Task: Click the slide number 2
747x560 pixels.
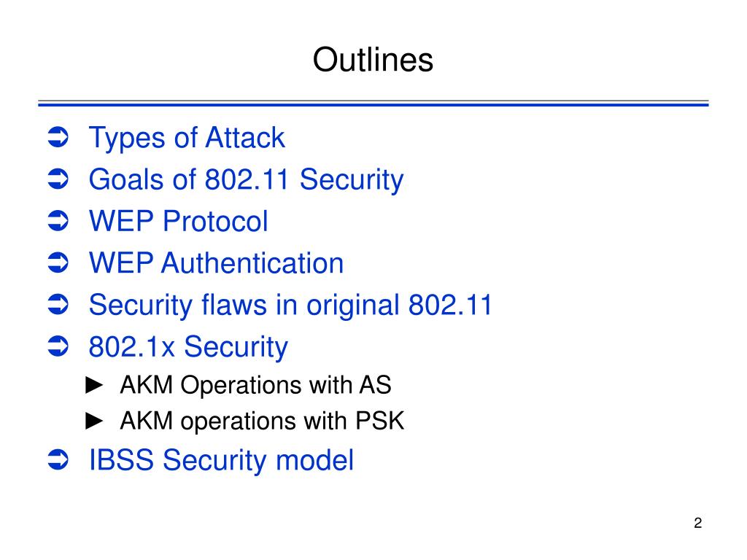Action: (698, 524)
